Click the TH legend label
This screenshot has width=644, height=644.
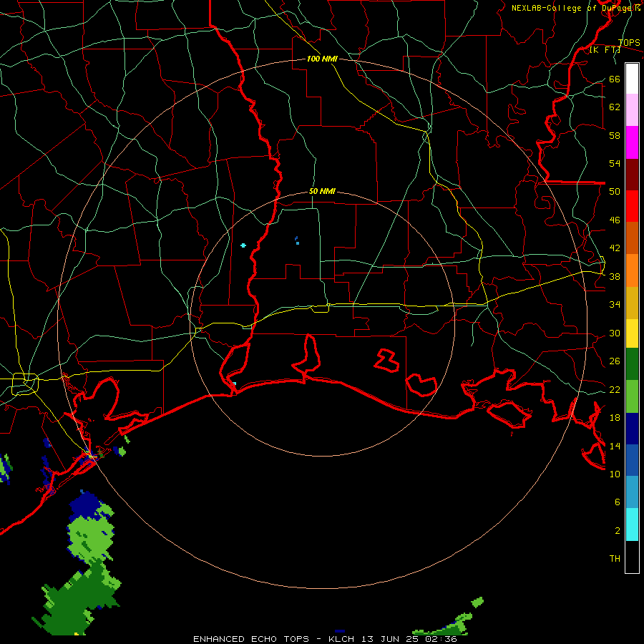click(x=615, y=559)
